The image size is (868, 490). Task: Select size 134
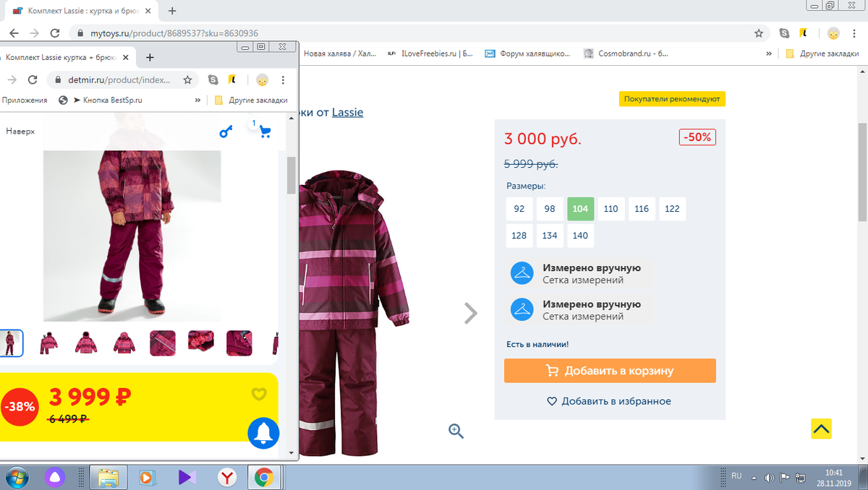point(550,236)
